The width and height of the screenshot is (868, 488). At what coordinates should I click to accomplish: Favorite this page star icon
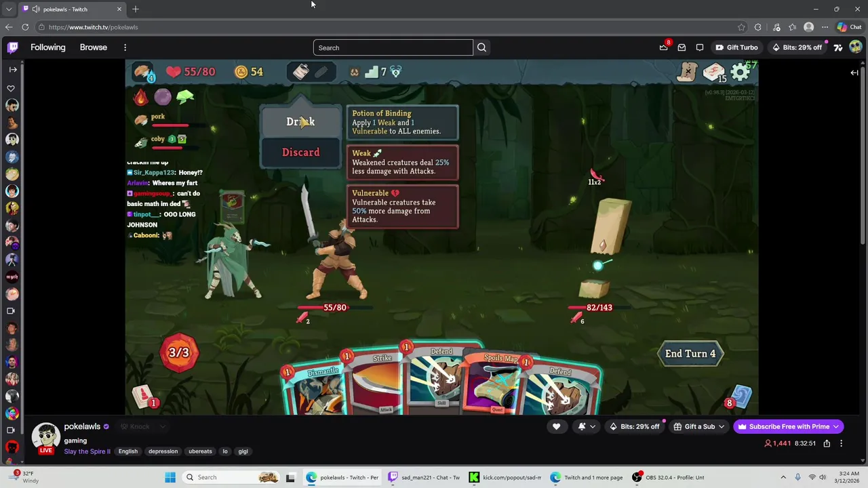(x=741, y=27)
